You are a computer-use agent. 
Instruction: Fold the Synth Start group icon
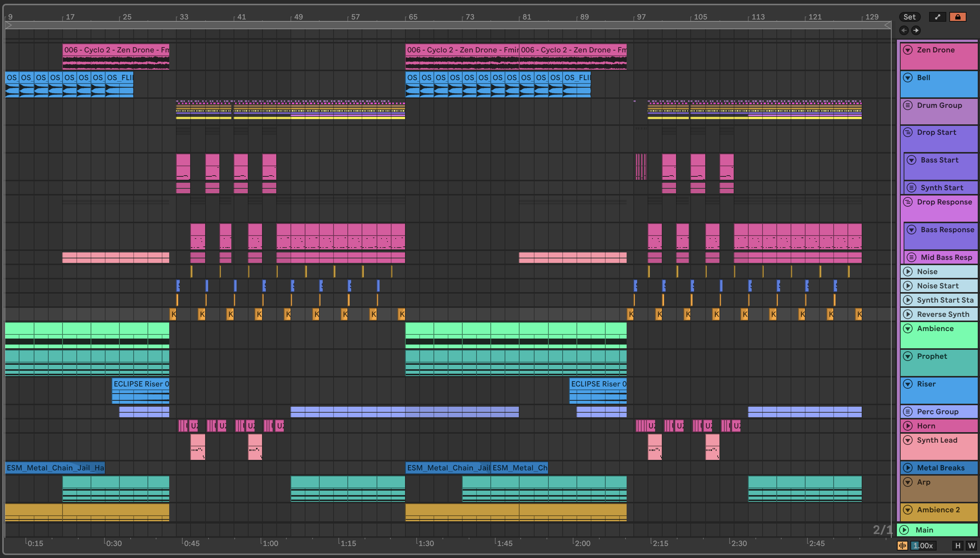(911, 188)
